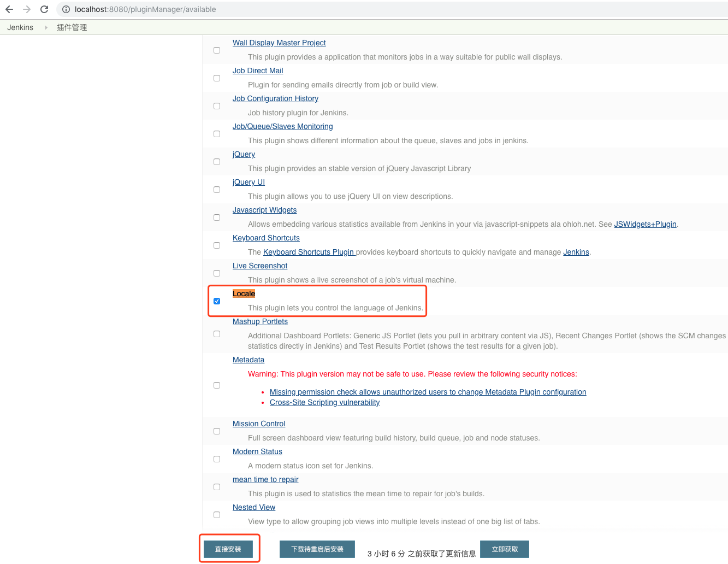The height and width of the screenshot is (564, 728).
Task: Open the Locale plugin link
Action: [x=244, y=293]
